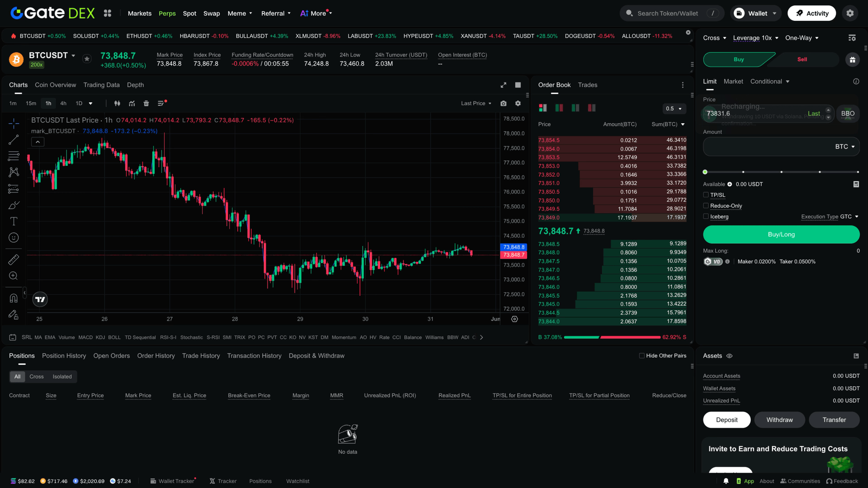Click the Deposit button
The width and height of the screenshot is (868, 488).
click(x=726, y=420)
